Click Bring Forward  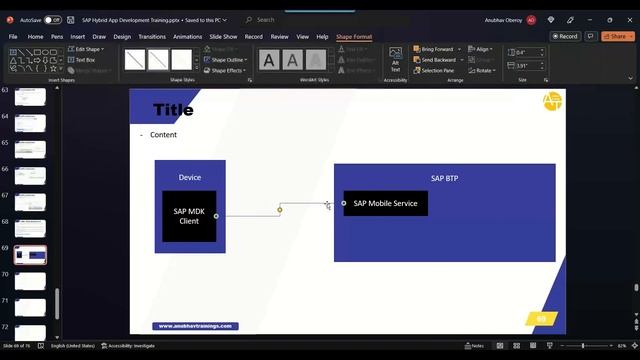tap(433, 49)
